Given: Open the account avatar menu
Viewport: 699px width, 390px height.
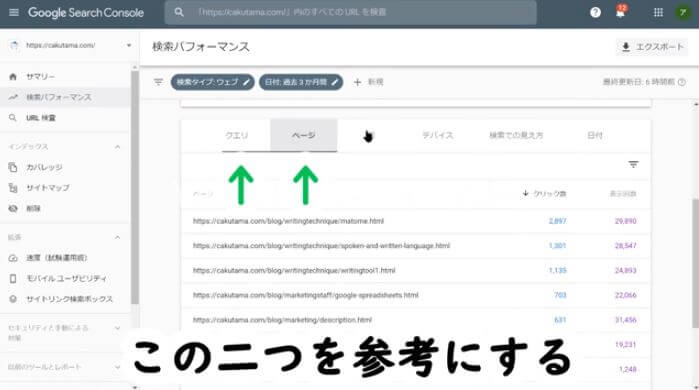Looking at the screenshot, I should click(x=683, y=12).
